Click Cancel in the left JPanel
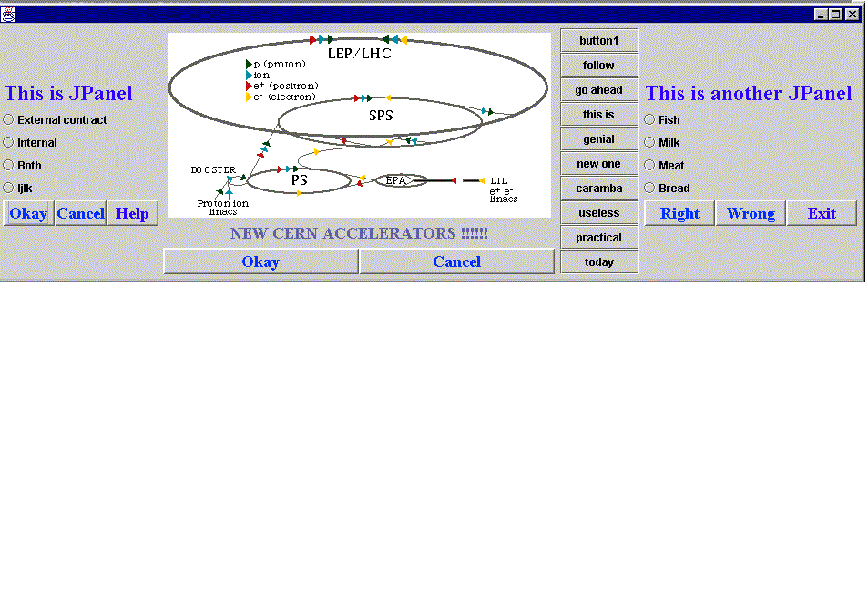 pyautogui.click(x=81, y=213)
